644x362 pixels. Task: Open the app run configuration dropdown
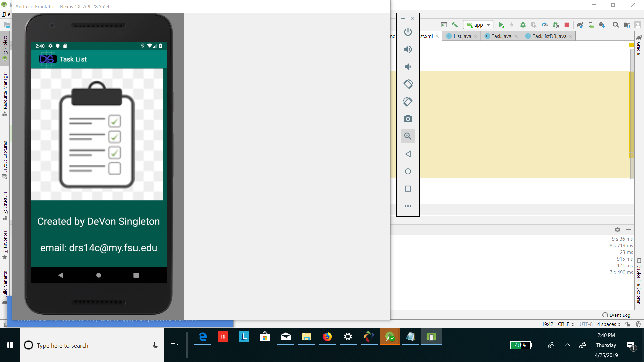click(x=478, y=25)
